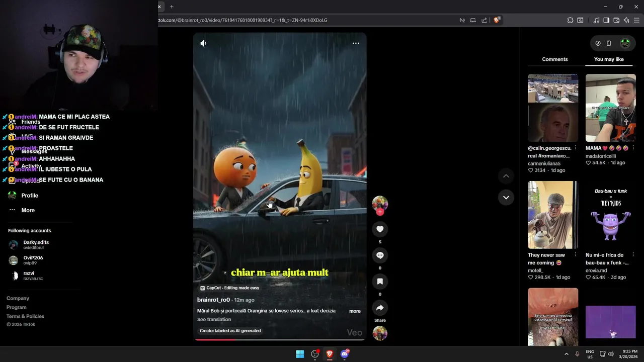This screenshot has width=644, height=362.
Task: Expand the Program footer section
Action: 16,307
